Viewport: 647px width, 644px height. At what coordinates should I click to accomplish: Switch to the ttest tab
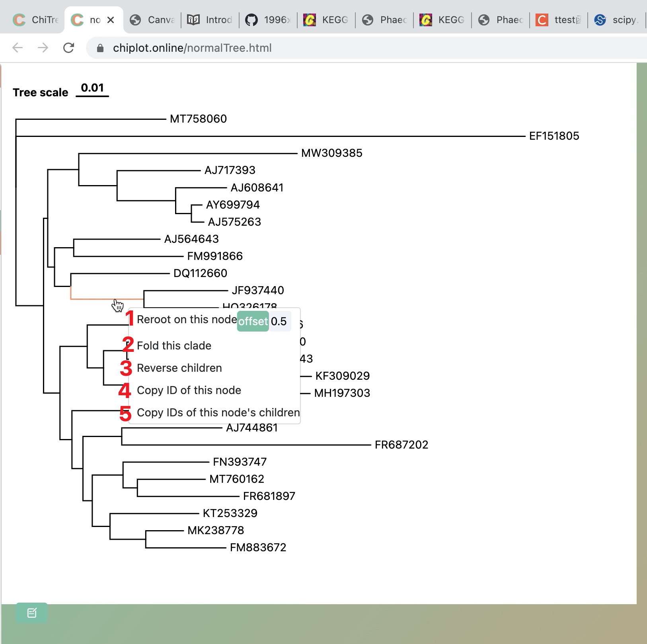[558, 20]
